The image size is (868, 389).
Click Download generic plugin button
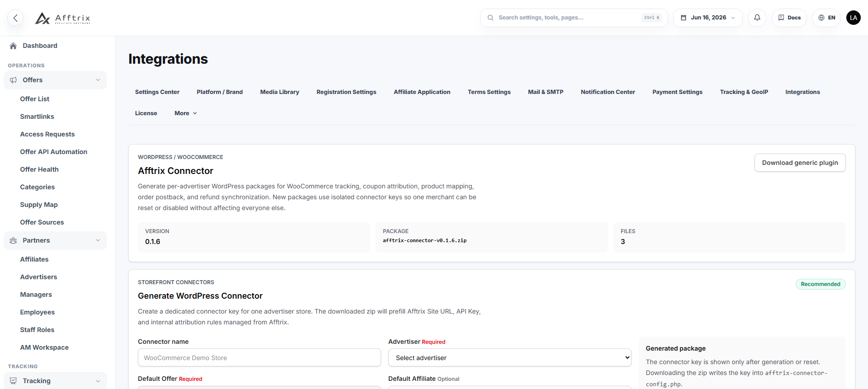click(800, 163)
